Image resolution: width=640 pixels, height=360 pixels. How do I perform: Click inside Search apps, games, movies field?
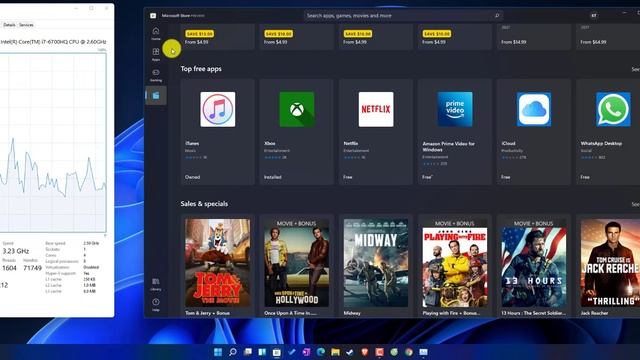(x=403, y=16)
